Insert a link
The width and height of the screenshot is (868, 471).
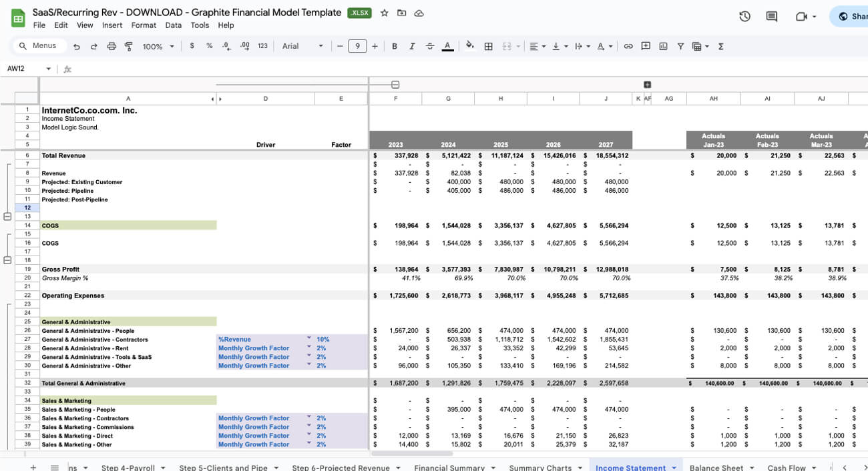pos(628,46)
